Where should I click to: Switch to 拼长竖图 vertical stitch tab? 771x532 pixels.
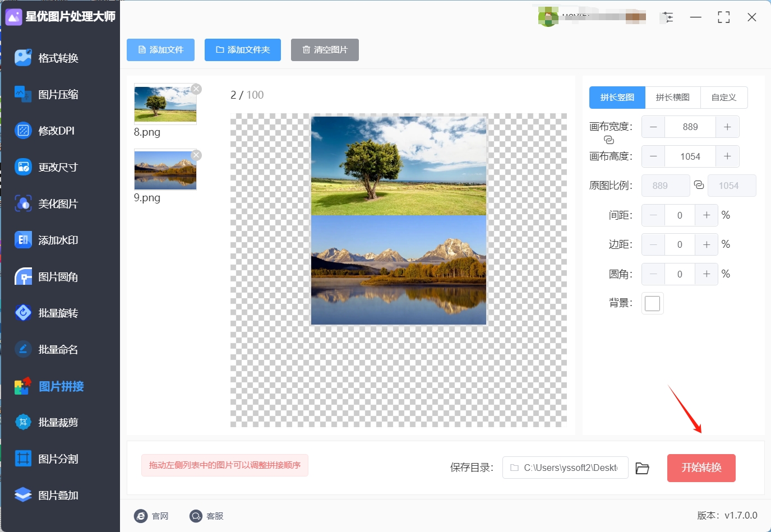pyautogui.click(x=617, y=98)
